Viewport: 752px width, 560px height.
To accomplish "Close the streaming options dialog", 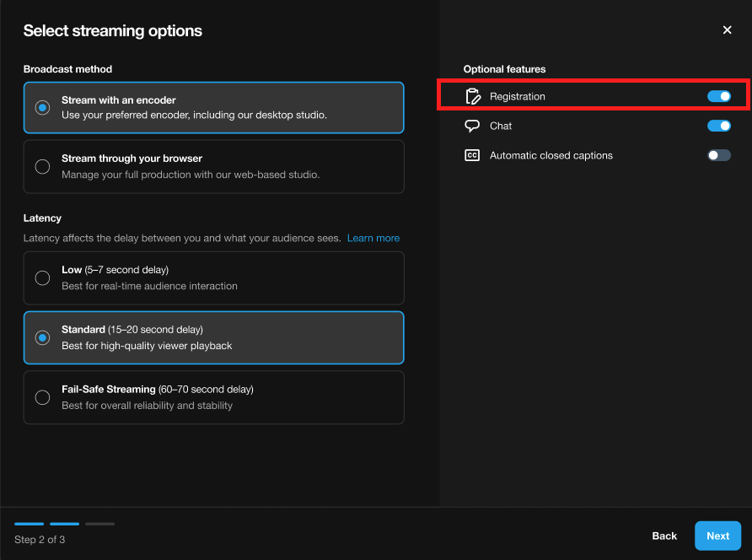I will pos(727,30).
